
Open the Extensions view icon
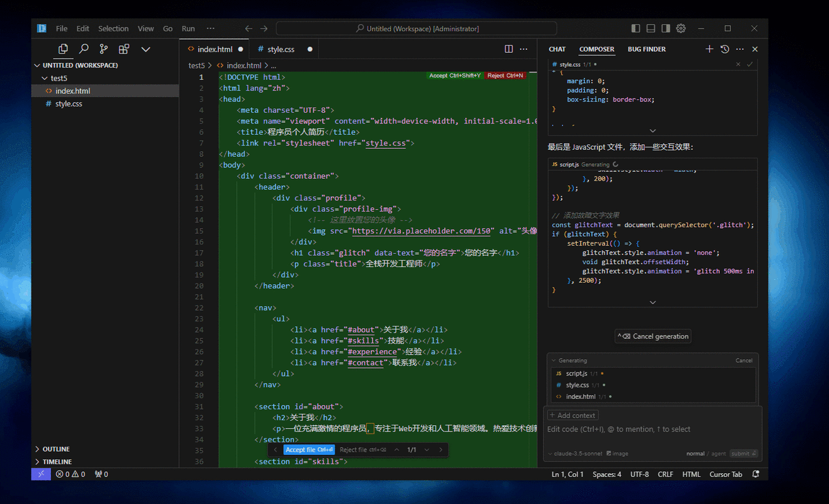(124, 49)
